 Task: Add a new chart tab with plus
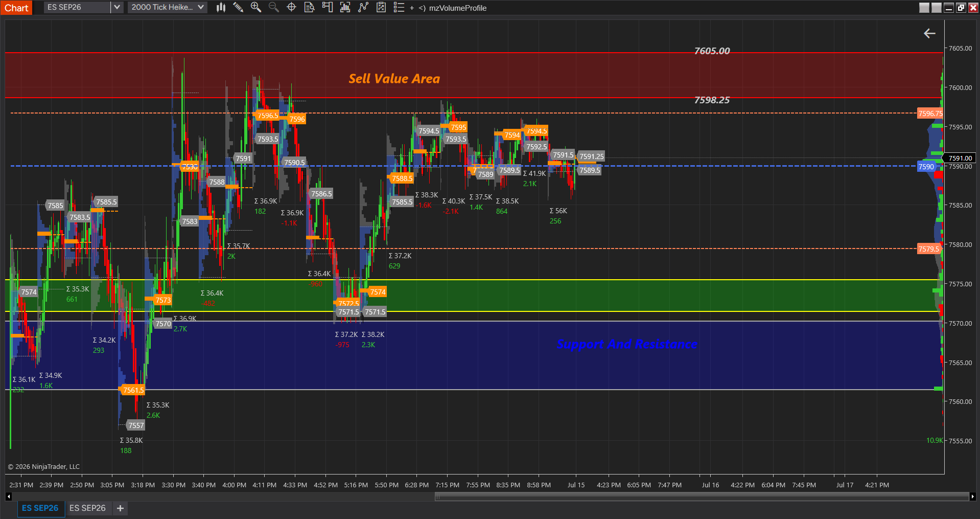click(x=121, y=508)
